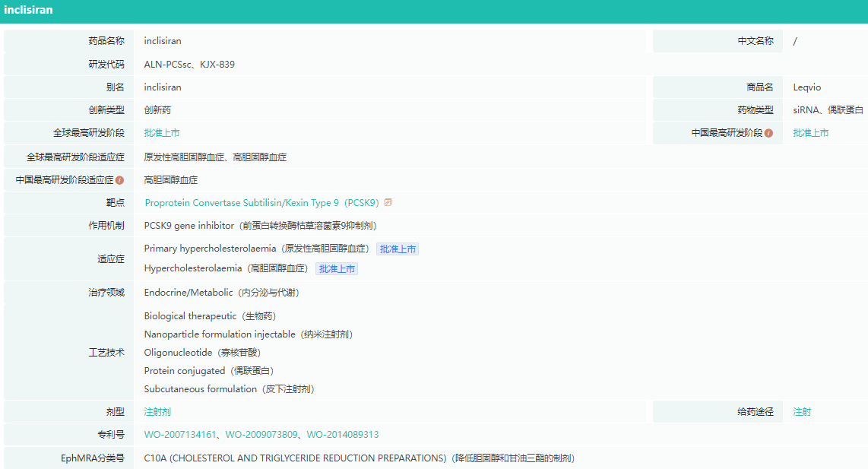
Task: Click the inclisiran header title
Action: coord(28,10)
